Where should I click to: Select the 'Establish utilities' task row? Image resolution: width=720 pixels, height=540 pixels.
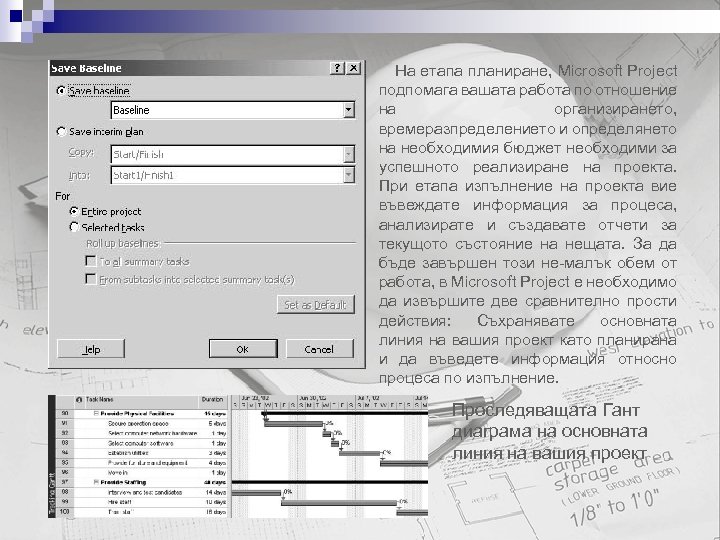click(128, 453)
